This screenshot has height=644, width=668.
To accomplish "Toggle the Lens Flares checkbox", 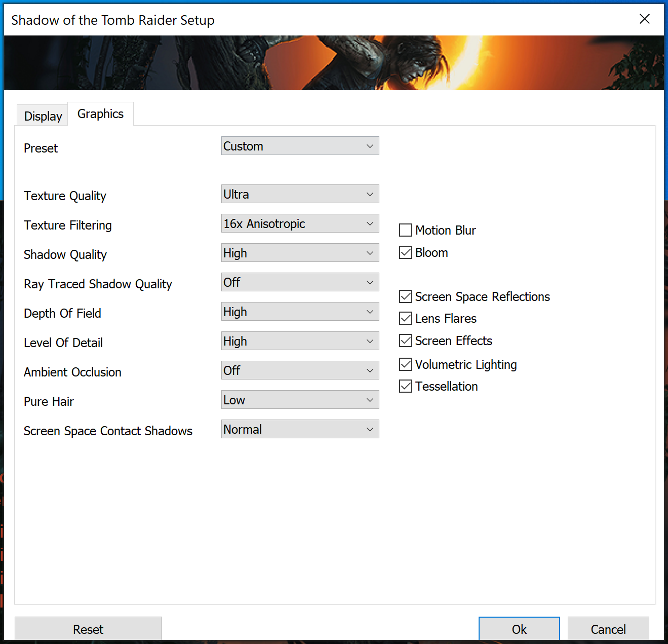I will coord(406,318).
